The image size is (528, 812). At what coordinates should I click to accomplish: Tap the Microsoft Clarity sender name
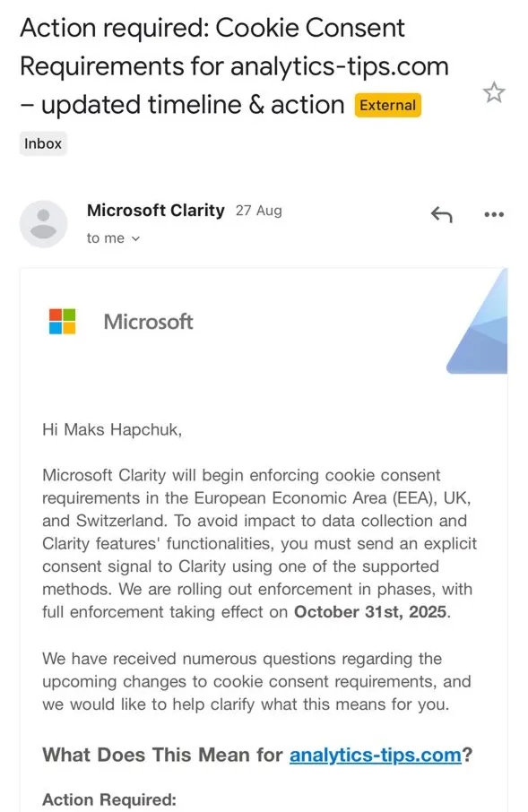[x=155, y=211]
